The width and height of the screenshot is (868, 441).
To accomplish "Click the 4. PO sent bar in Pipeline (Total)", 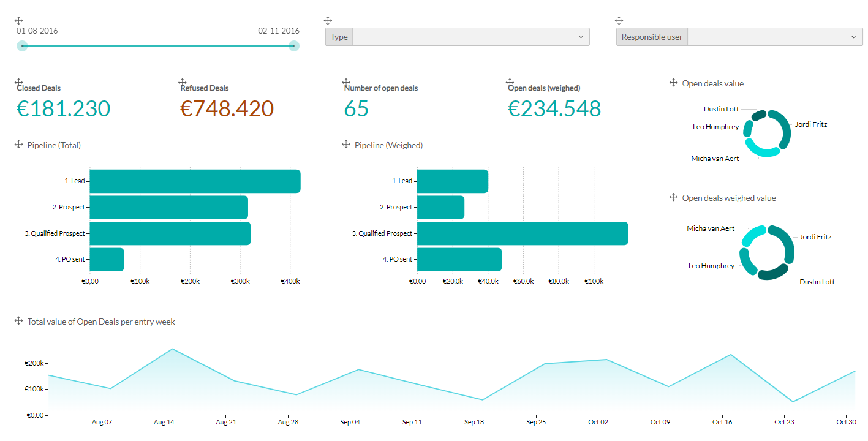I will [107, 260].
